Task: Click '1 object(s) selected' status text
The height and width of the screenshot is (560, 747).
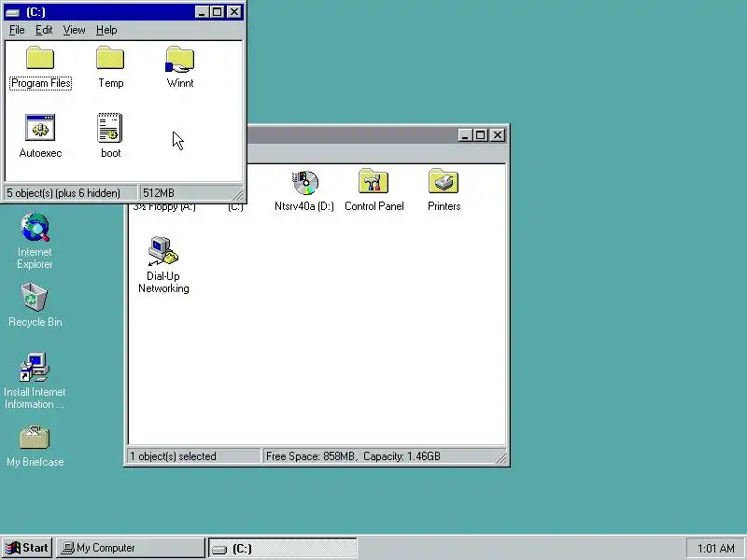Action: point(194,456)
